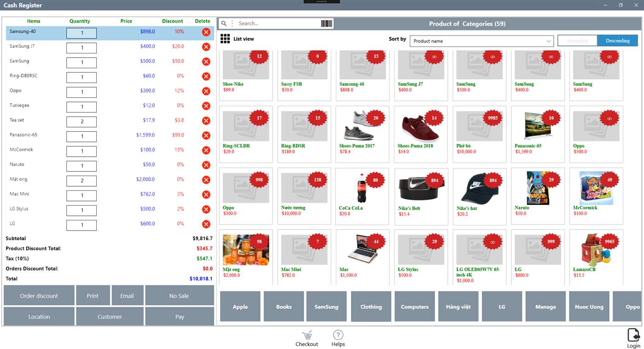This screenshot has width=644, height=349.
Task: Remove SamSung J7 row via red X
Action: click(206, 47)
